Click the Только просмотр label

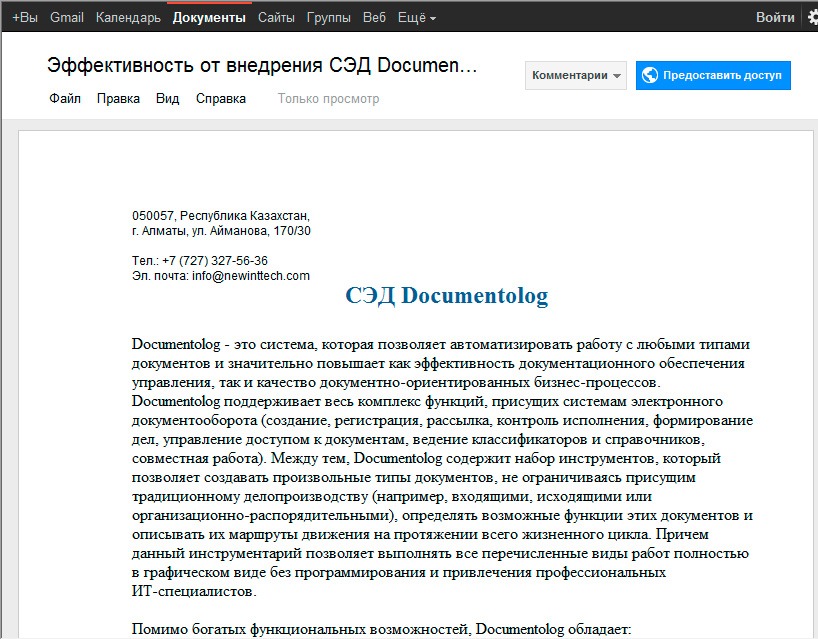(328, 99)
